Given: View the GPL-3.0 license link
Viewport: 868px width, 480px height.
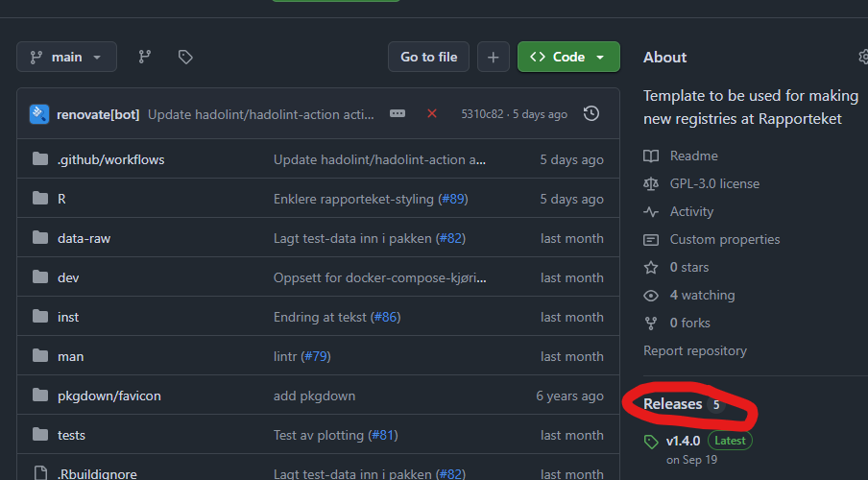Looking at the screenshot, I should (714, 183).
